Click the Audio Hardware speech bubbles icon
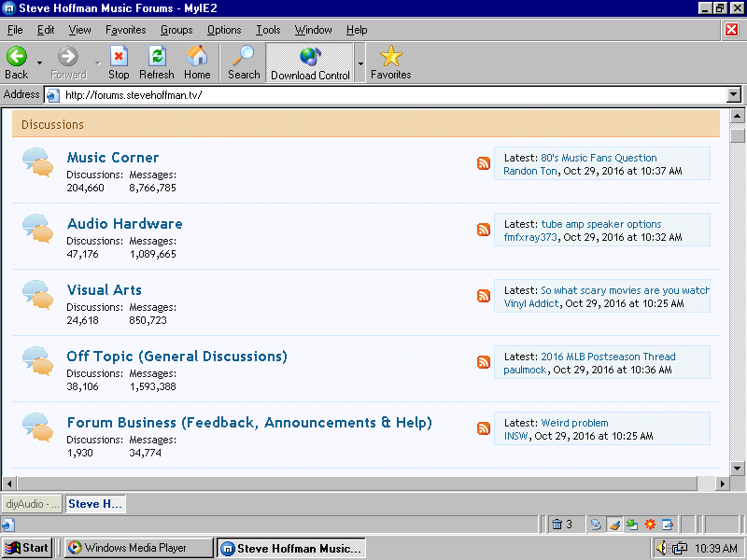Screen dimensions: 747x560 [37, 229]
